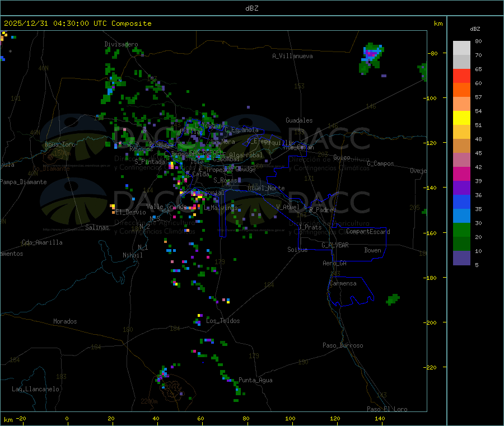Click the Lag.Llancanelo map label
Screen dimensions: 504x426
pyautogui.click(x=35, y=389)
